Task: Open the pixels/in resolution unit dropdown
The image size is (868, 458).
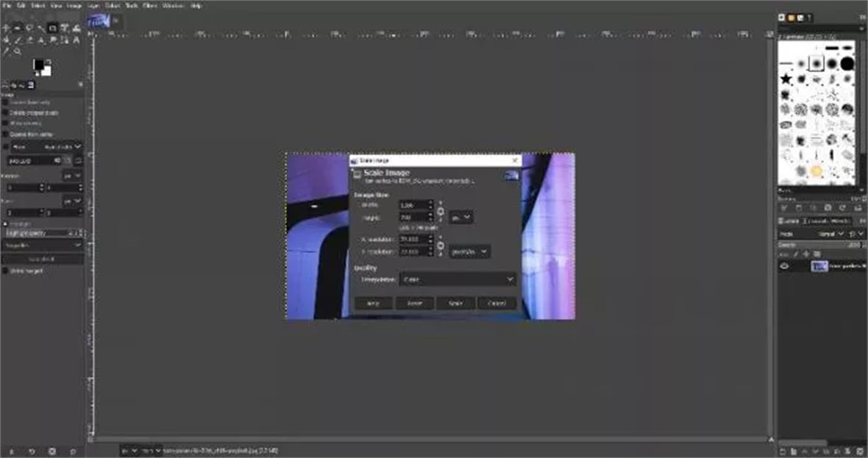Action: [470, 251]
